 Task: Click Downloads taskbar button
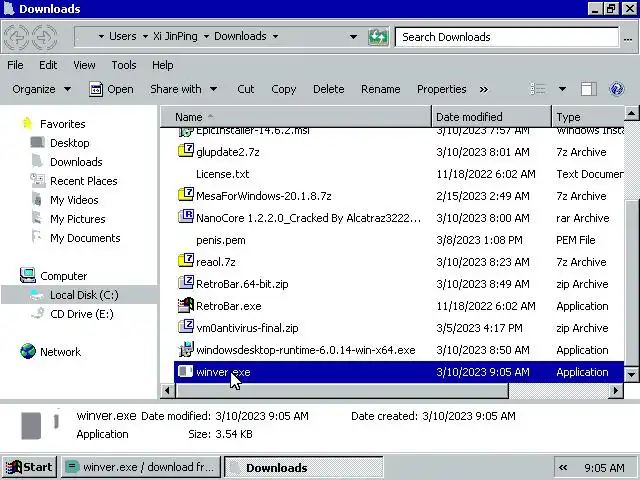[303, 467]
